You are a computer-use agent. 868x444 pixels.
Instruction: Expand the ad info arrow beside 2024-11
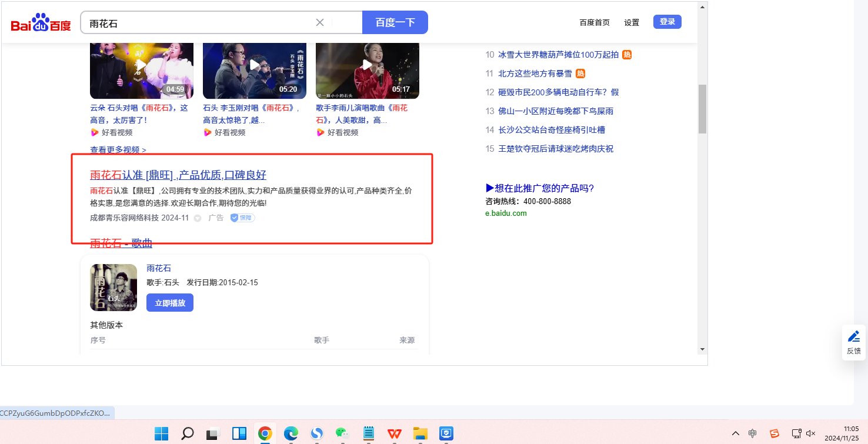pos(198,218)
